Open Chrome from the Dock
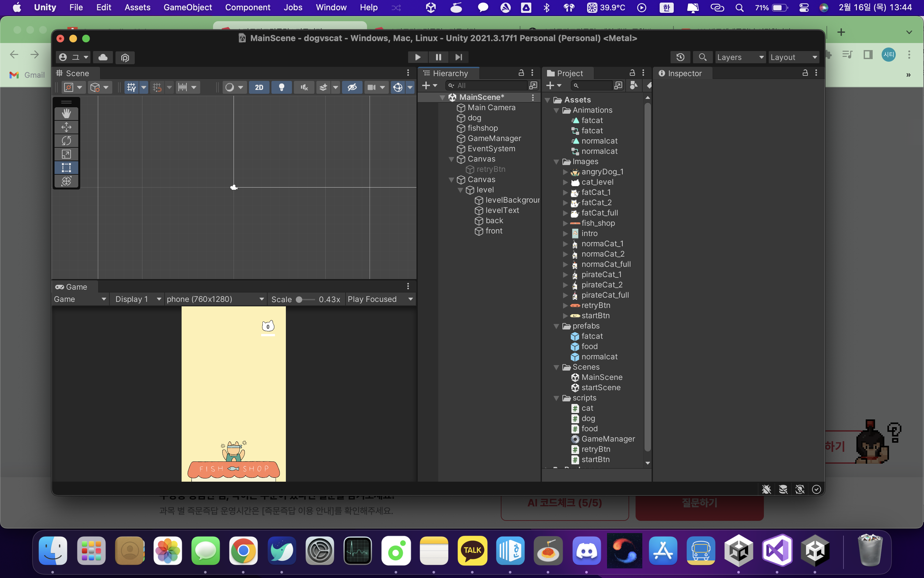The height and width of the screenshot is (578, 924). click(x=243, y=551)
